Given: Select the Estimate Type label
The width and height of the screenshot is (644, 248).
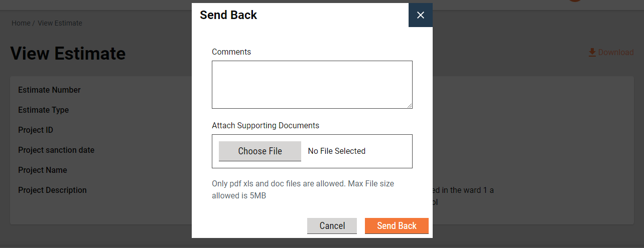Looking at the screenshot, I should pyautogui.click(x=43, y=110).
